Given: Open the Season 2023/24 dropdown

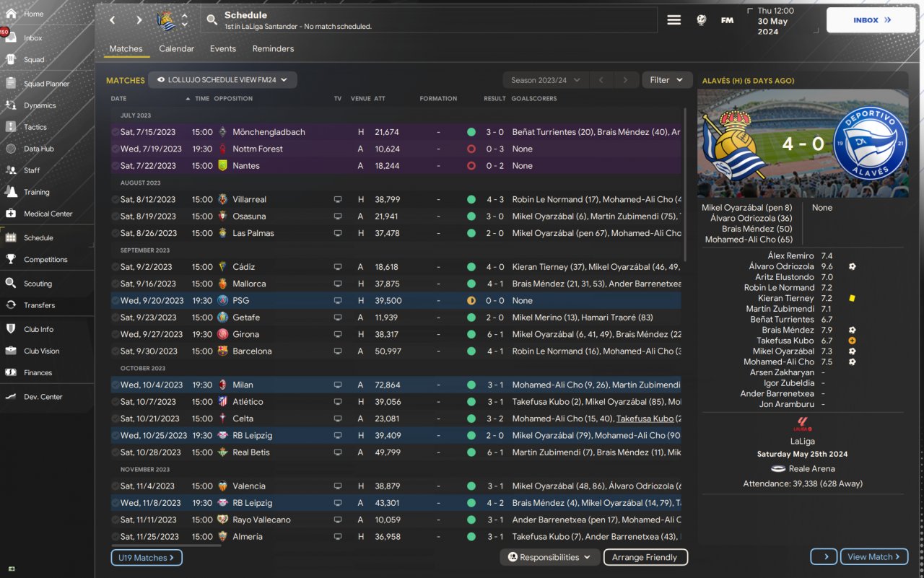Looking at the screenshot, I should point(545,80).
